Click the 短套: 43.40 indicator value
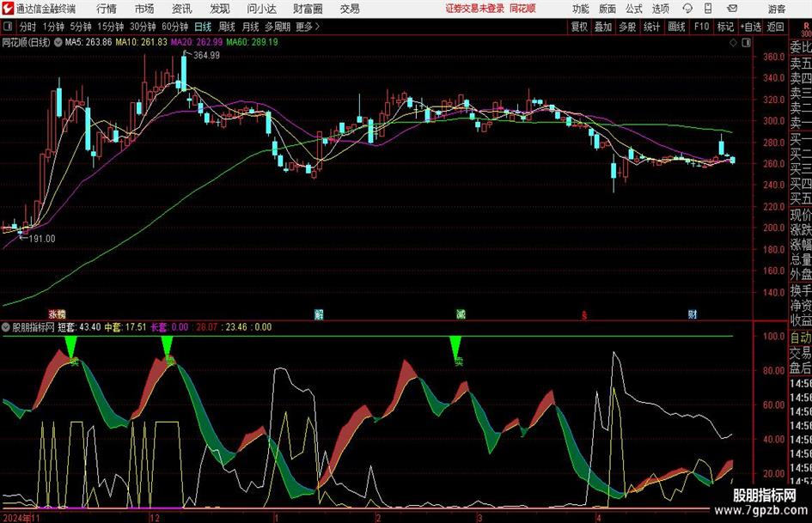Image resolution: width=812 pixels, height=523 pixels. tap(79, 327)
